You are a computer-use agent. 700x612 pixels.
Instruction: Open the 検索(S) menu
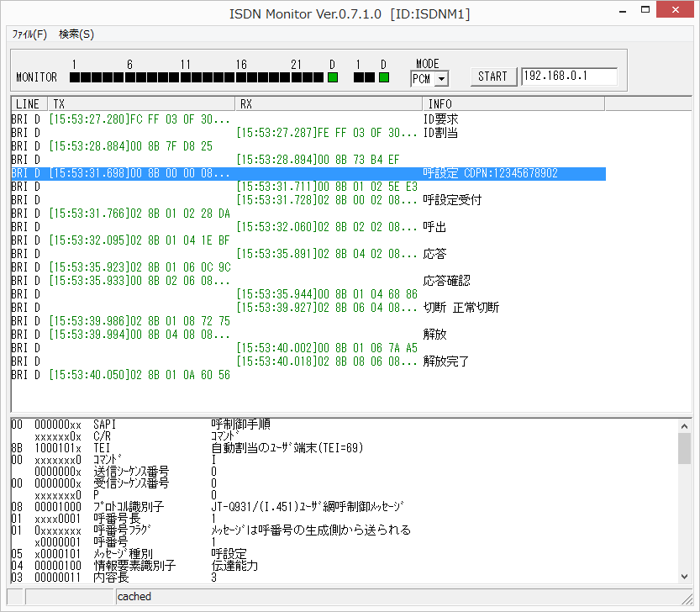click(76, 34)
